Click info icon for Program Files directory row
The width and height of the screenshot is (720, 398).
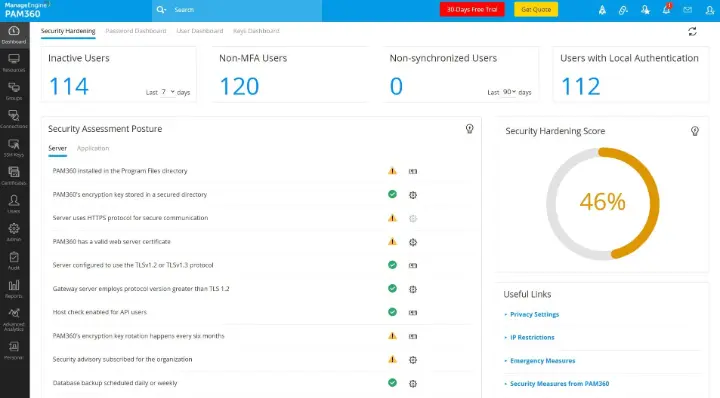pos(413,171)
